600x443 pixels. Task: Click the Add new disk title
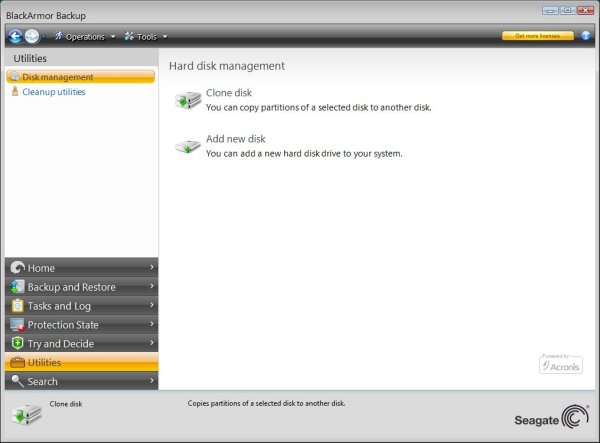point(236,139)
